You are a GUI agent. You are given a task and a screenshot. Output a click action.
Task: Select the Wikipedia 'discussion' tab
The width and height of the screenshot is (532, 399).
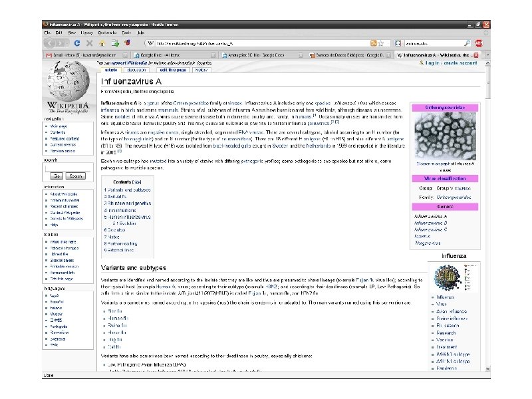pos(136,70)
